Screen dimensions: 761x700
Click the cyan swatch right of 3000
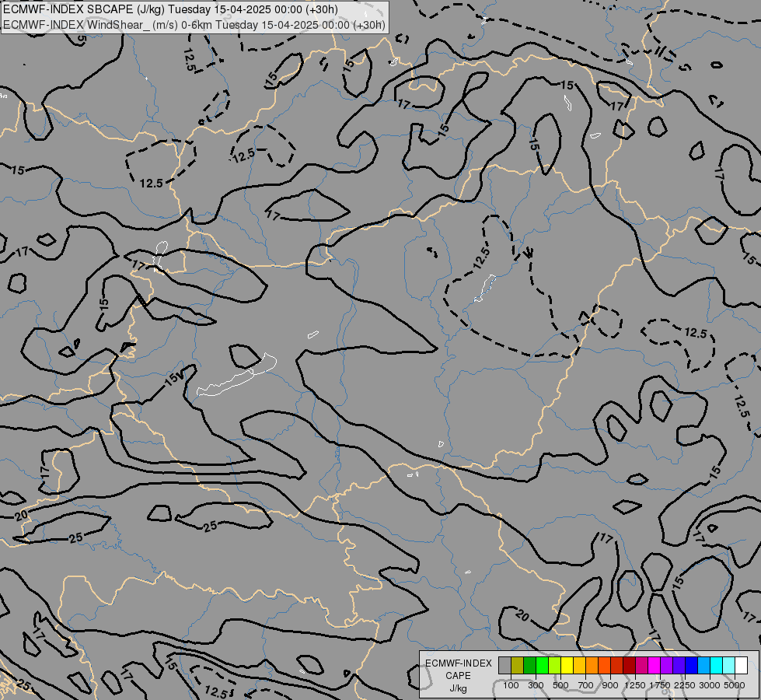(716, 666)
